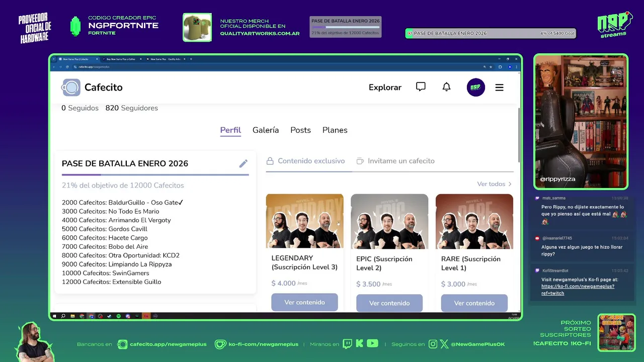
Task: Click the text "5000 Cafecitos: Gordos Cavill"
Action: click(105, 229)
